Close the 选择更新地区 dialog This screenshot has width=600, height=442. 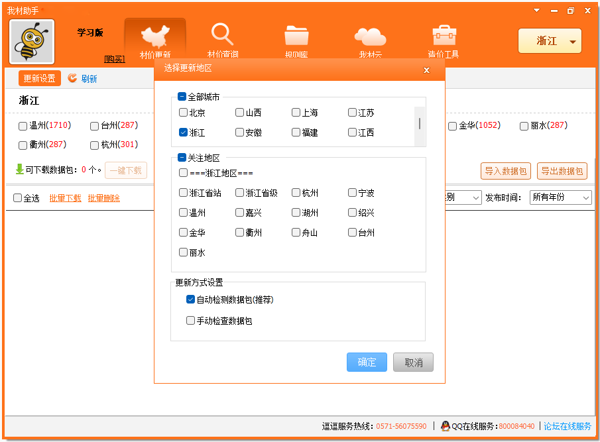(x=427, y=70)
